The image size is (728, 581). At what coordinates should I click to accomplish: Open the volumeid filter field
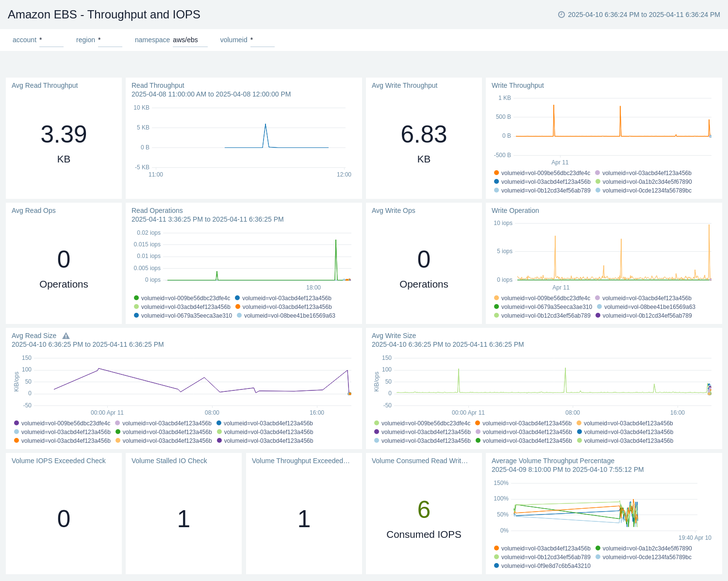point(262,40)
